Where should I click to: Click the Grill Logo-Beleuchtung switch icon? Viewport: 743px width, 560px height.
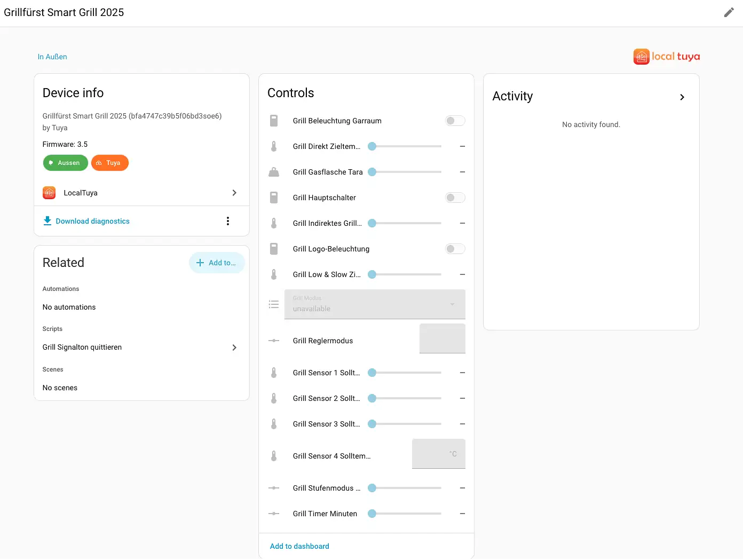(x=274, y=249)
